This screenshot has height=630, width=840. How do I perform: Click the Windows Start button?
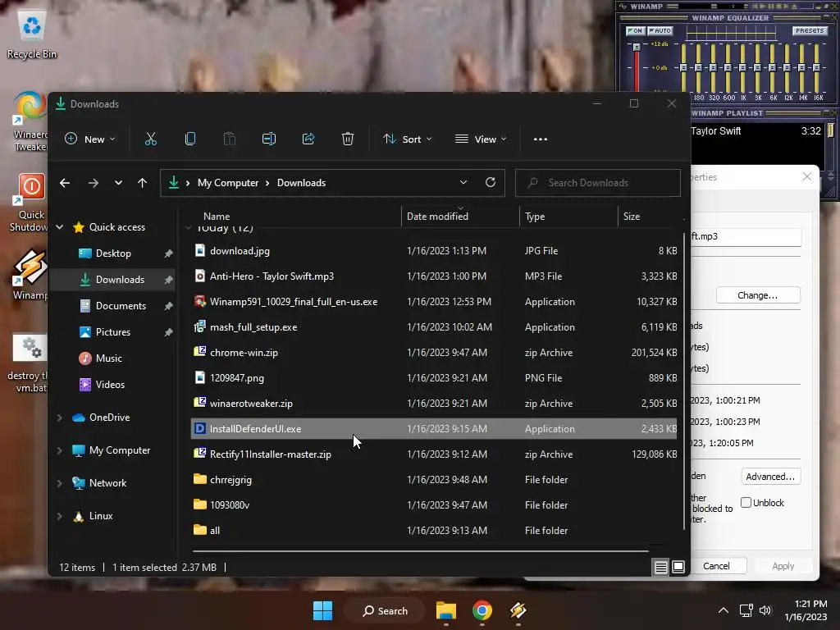(322, 610)
